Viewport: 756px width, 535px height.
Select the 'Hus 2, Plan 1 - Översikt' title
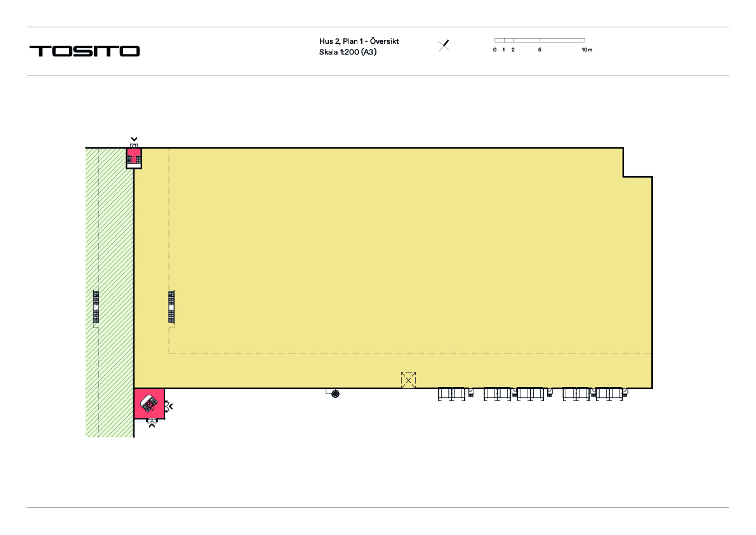click(x=359, y=41)
